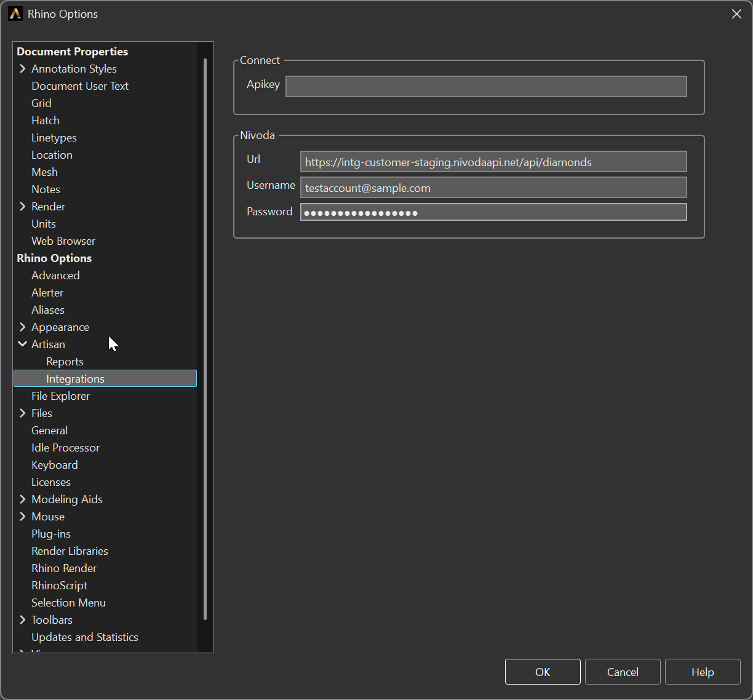Click the Nivoda Url field
Screen dimensions: 753x700
(493, 162)
